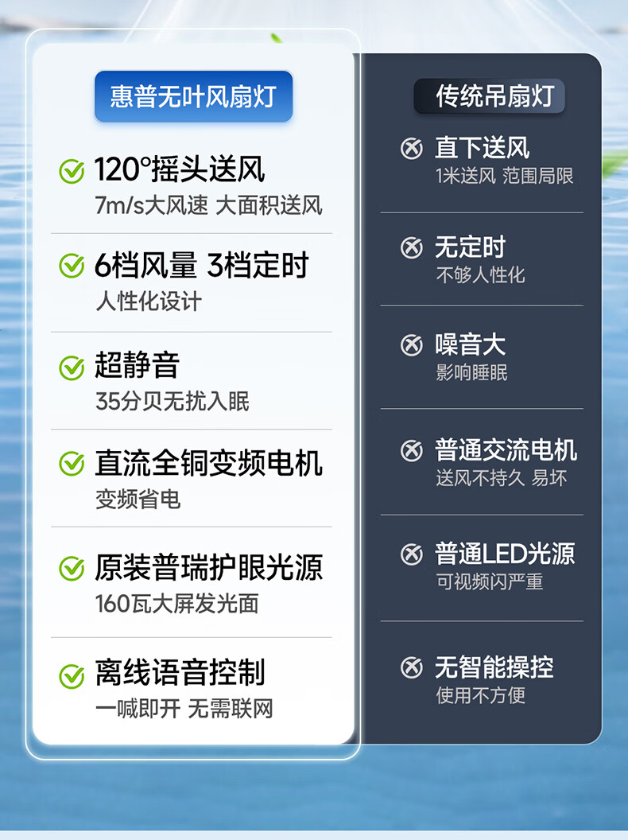Click the cross icon beside 普通LED光源

(411, 554)
